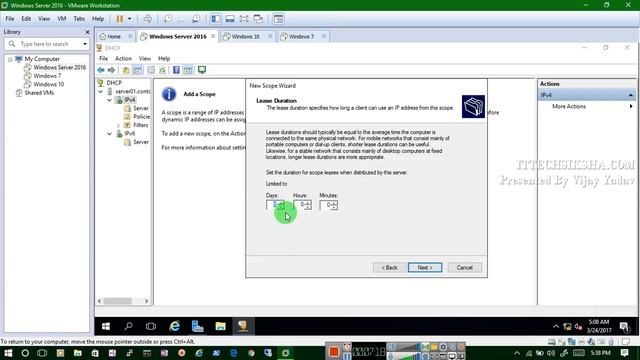This screenshot has height=360, width=640.
Task: Select the DHCP root node
Action: tap(114, 83)
